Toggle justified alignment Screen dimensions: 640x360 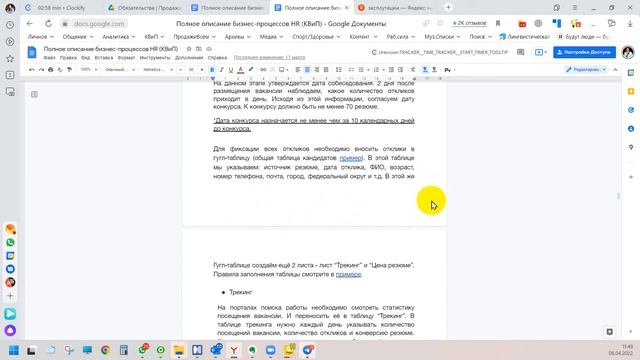coord(326,70)
